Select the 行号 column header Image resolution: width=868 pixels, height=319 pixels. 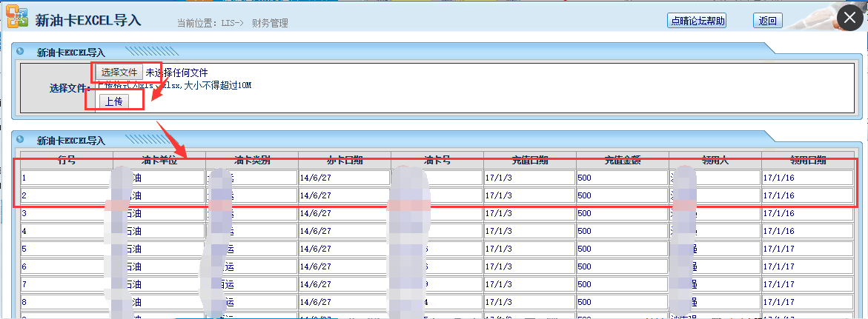[67, 160]
